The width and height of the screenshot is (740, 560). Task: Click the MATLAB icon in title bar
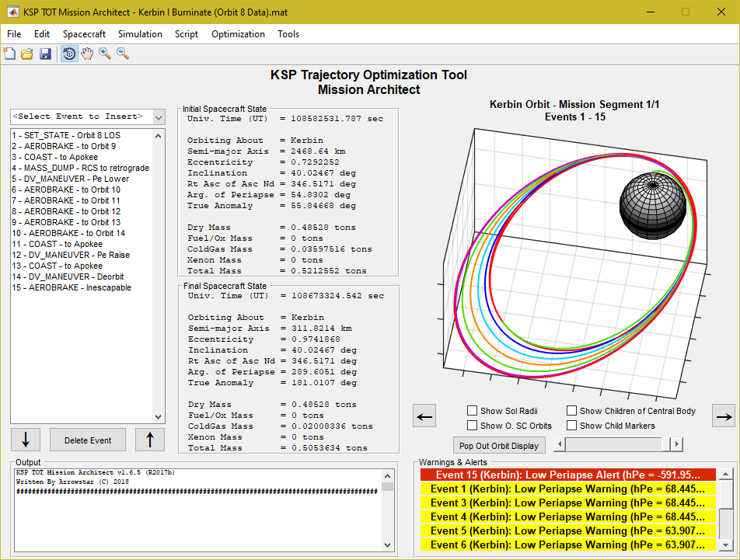[12, 12]
